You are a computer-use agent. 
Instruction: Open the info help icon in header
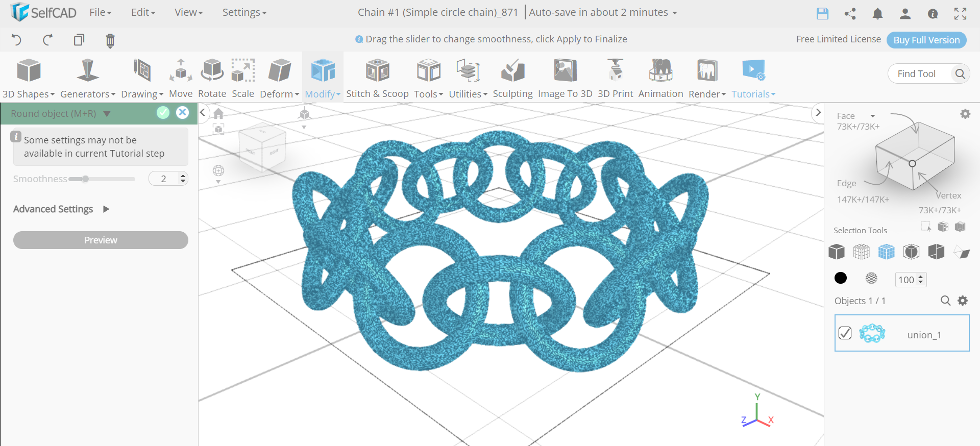pos(933,14)
